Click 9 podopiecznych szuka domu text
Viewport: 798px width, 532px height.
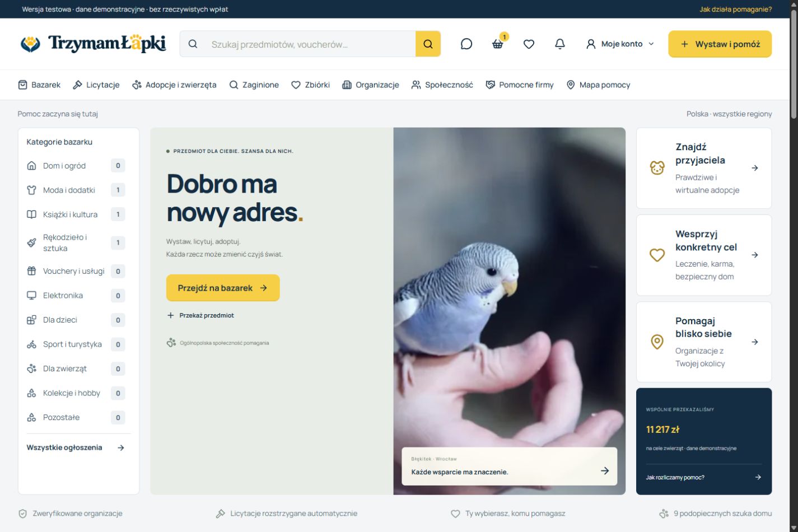coord(722,514)
